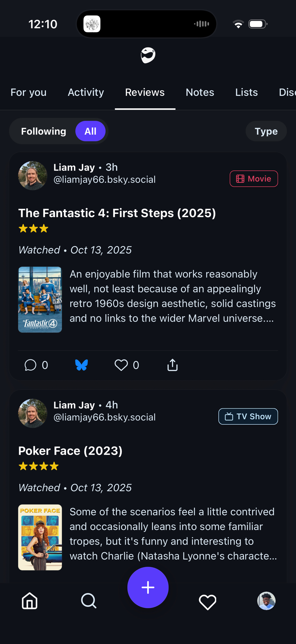Select the All feed filter
Screen dimensions: 296x644
91,131
